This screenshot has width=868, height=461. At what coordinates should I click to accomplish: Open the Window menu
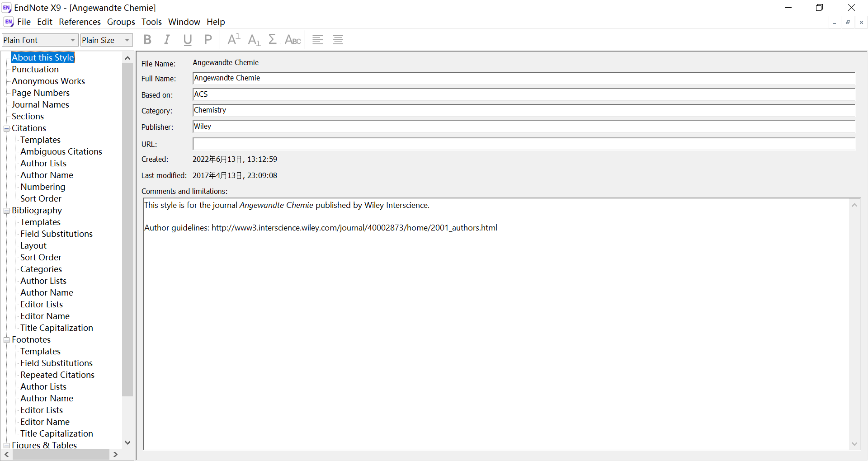tap(184, 22)
